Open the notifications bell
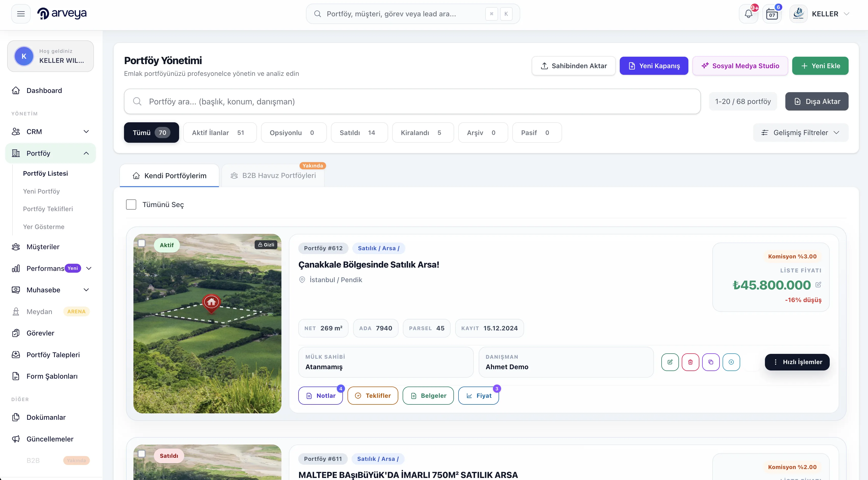 click(748, 14)
